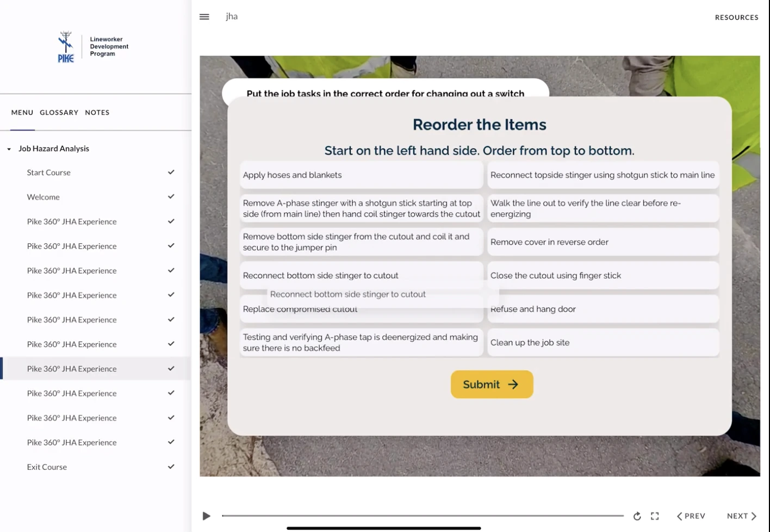
Task: Click the check beside the last JHA Experience
Action: [171, 442]
